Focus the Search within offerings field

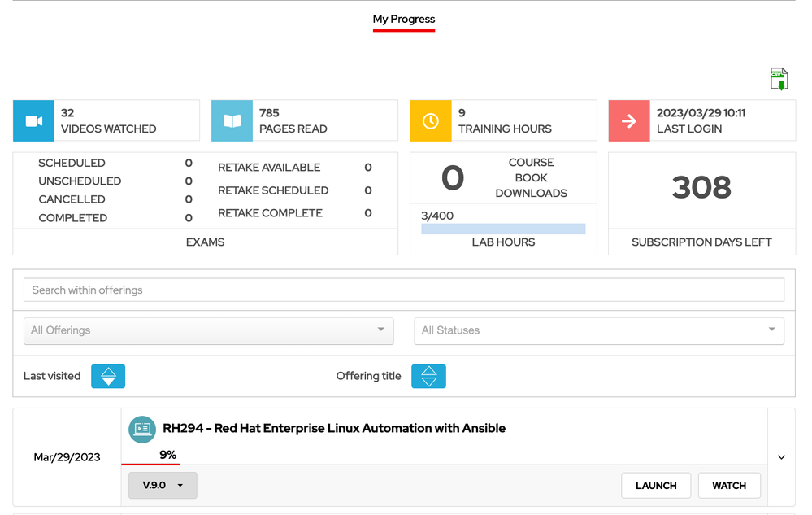(x=404, y=290)
